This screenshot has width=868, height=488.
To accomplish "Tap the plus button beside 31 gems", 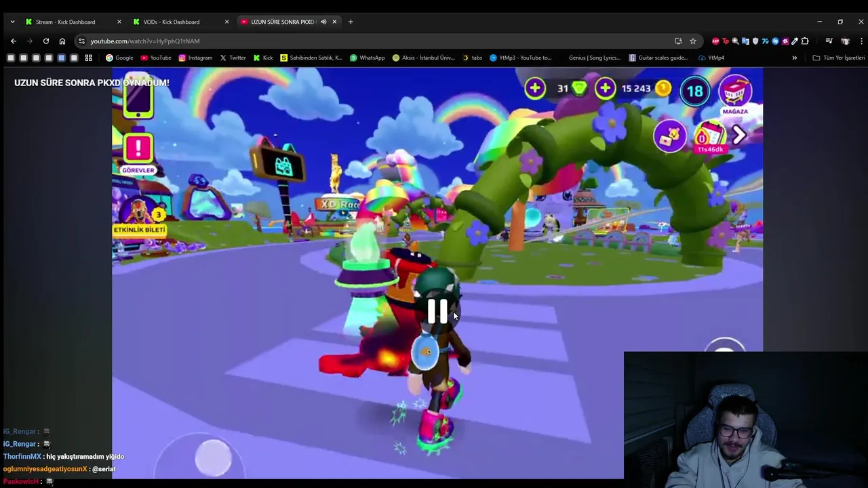I will click(x=534, y=88).
